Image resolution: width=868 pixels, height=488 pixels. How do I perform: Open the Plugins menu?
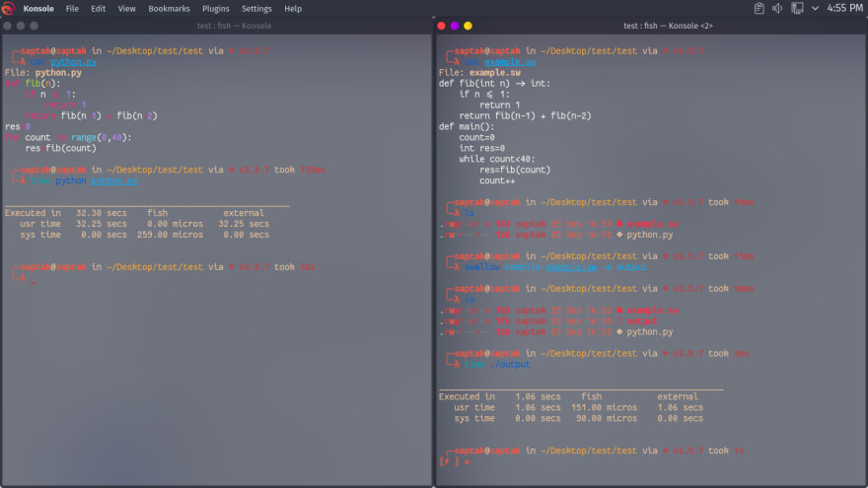215,9
